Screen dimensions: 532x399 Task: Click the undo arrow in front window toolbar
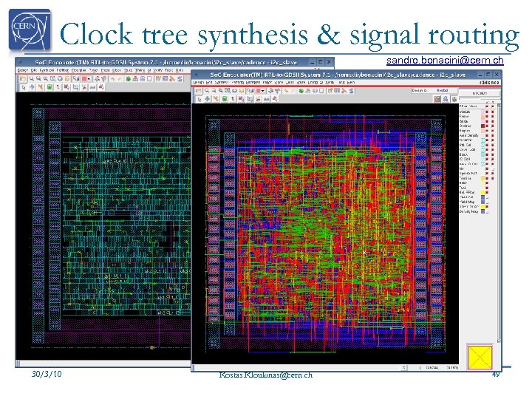click(x=286, y=91)
